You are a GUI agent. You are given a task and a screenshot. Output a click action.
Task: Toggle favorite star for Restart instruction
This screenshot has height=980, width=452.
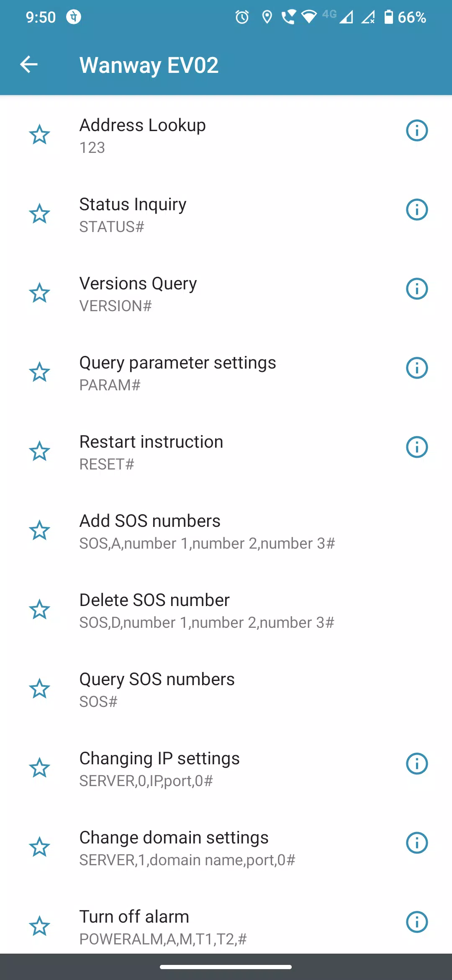click(x=39, y=451)
